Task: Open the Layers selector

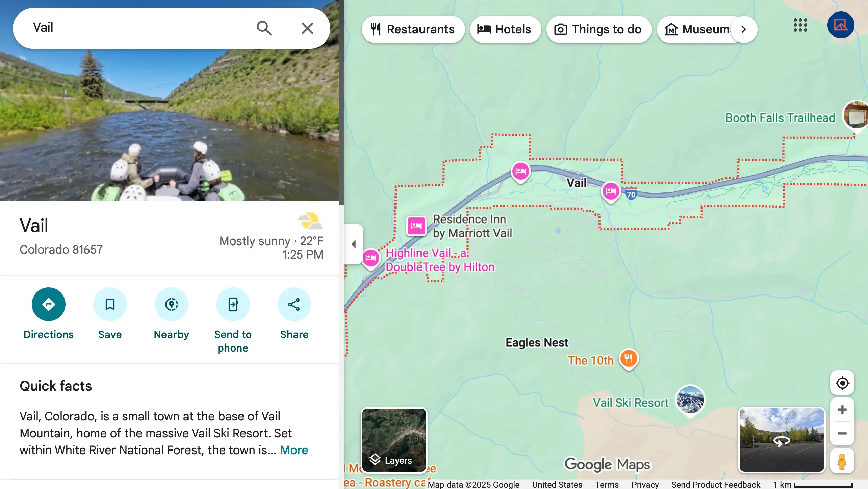Action: (x=394, y=440)
